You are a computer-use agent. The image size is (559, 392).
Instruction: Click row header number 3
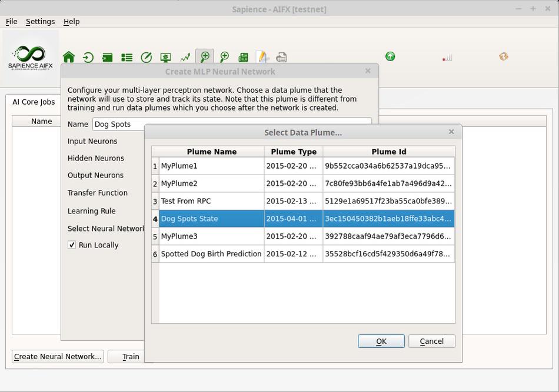[x=155, y=201]
